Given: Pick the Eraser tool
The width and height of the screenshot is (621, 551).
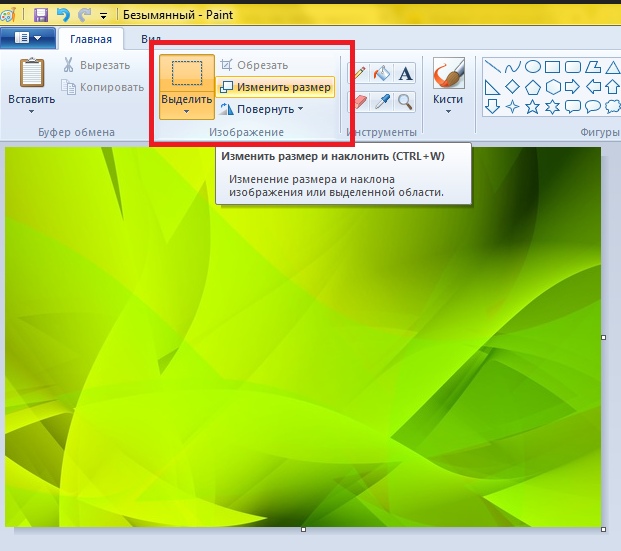Looking at the screenshot, I should click(x=359, y=101).
